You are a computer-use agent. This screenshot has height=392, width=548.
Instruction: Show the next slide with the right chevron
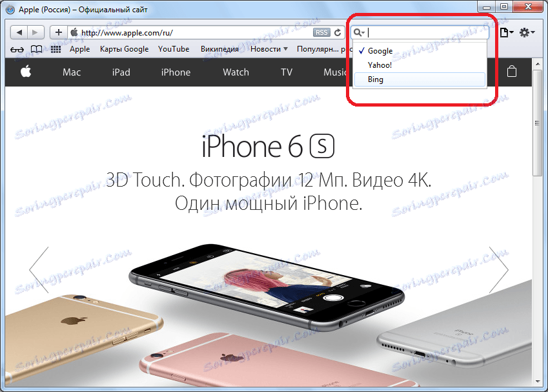(x=499, y=269)
